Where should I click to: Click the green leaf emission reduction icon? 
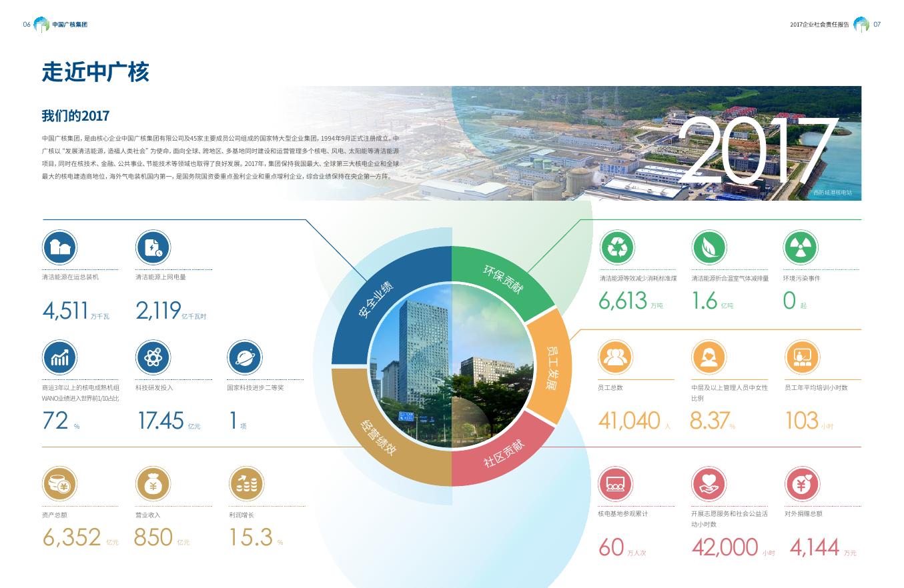pos(709,248)
